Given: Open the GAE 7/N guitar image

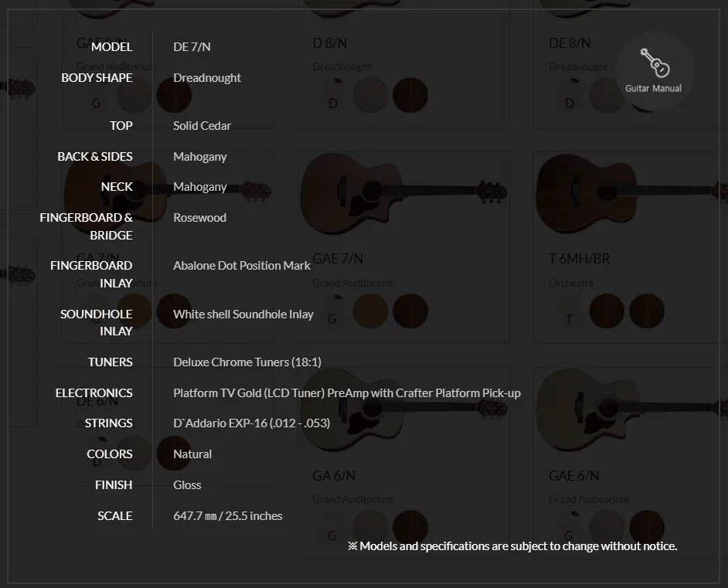Looking at the screenshot, I should pyautogui.click(x=403, y=193).
